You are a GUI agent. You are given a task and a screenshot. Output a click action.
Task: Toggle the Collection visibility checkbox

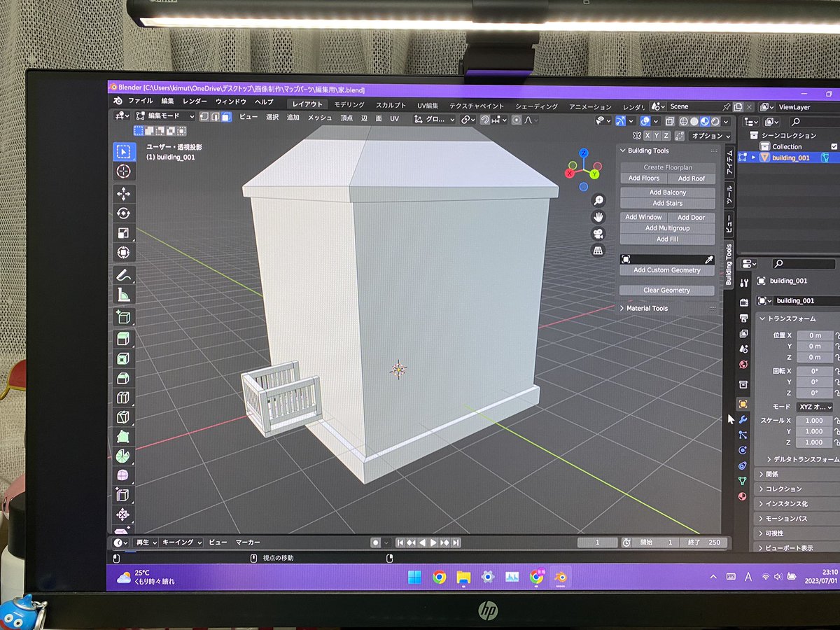[834, 146]
